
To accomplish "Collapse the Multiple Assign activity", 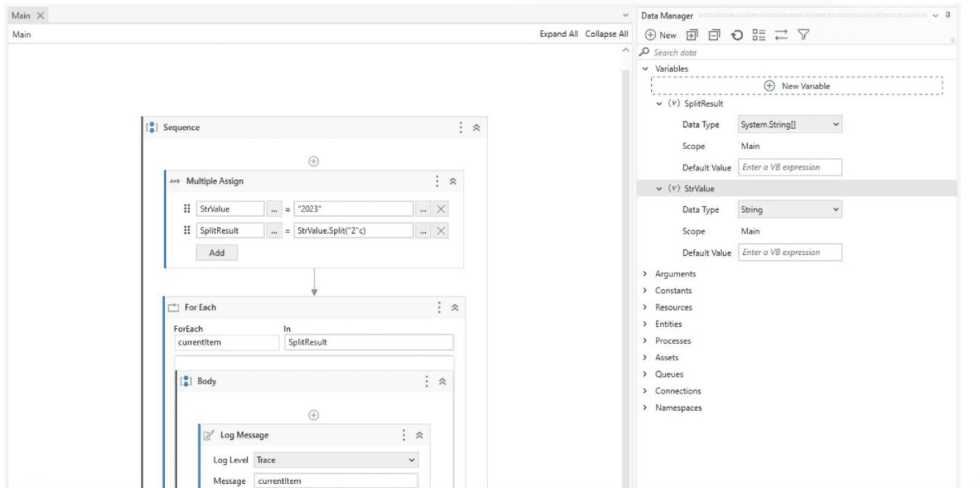I will coord(453,181).
